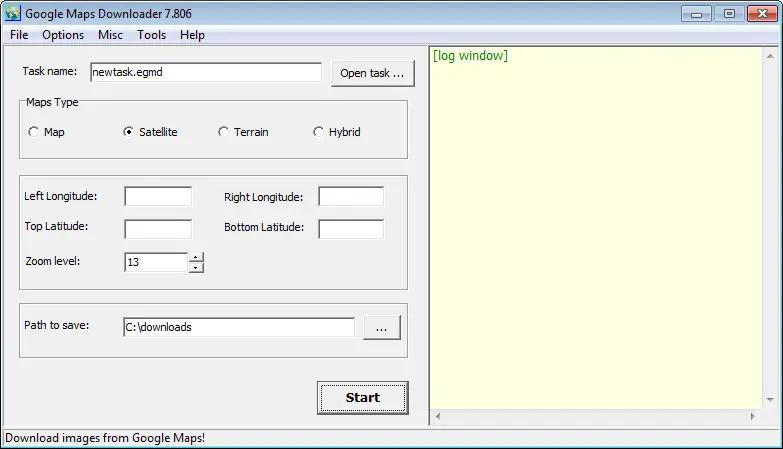
Task: Click the log window scroll left arrow
Action: [x=438, y=416]
